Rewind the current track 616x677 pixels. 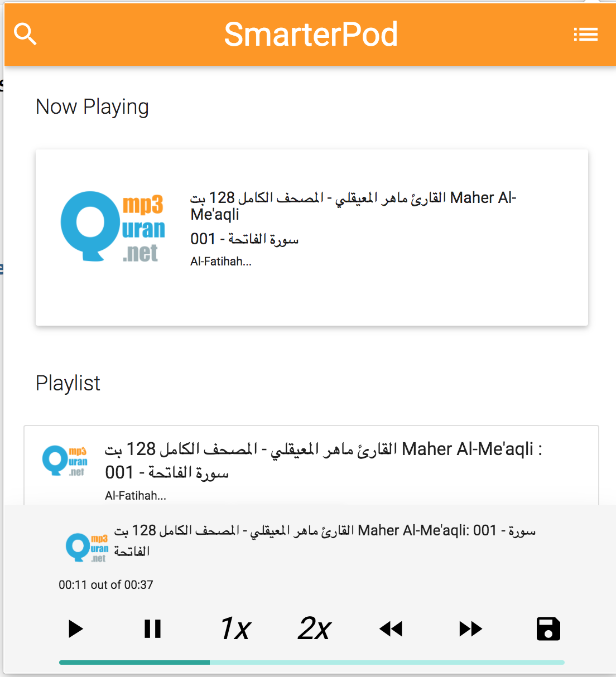391,629
